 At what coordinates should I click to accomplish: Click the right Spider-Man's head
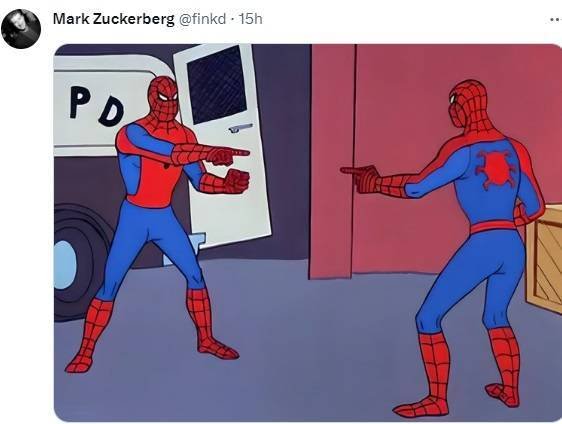click(466, 104)
